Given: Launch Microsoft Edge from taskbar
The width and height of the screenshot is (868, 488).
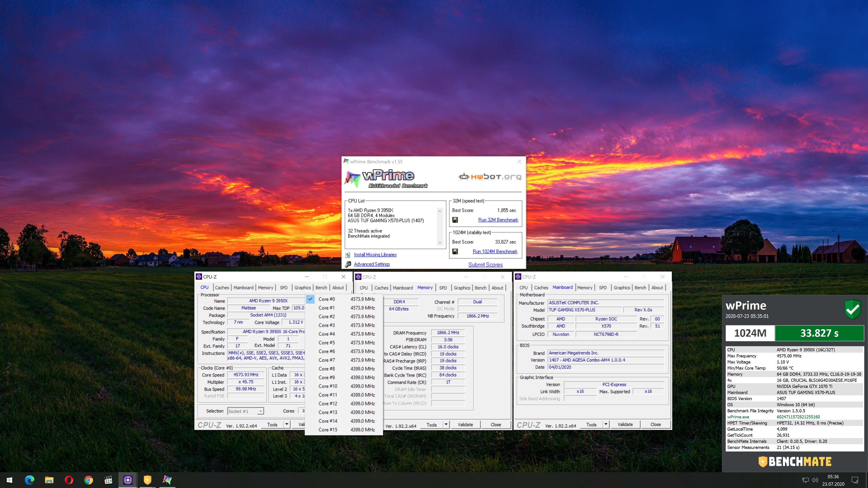Looking at the screenshot, I should (x=29, y=480).
